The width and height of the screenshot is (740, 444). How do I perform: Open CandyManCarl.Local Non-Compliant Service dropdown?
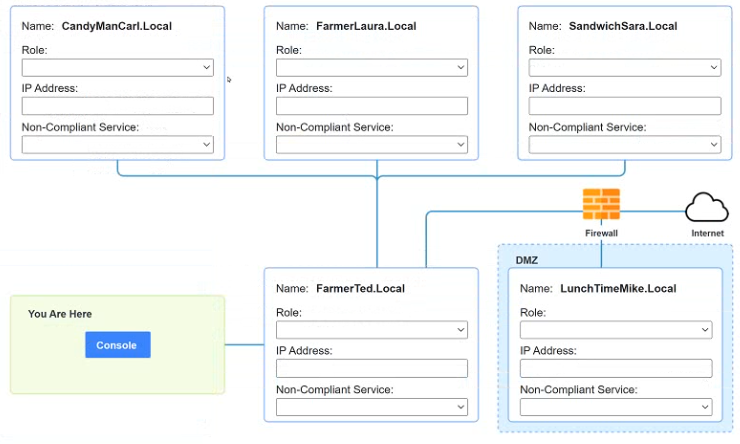118,144
